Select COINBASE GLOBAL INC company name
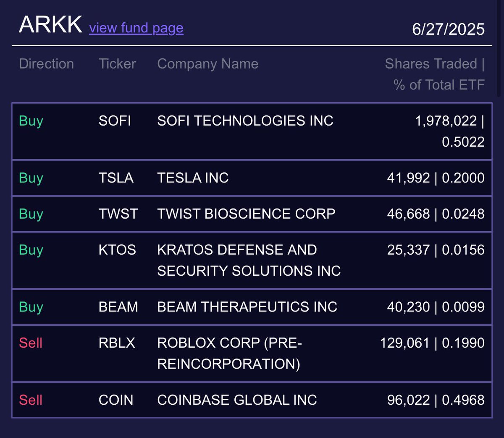Screen dimensions: 504x438 click(x=237, y=400)
